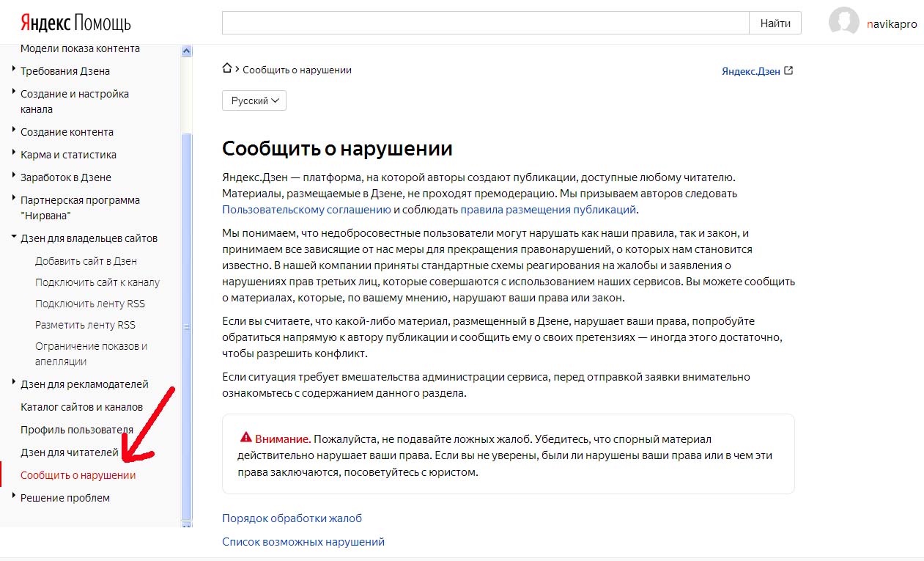924x561 pixels.
Task: Open the navikapro user avatar
Action: point(843,23)
